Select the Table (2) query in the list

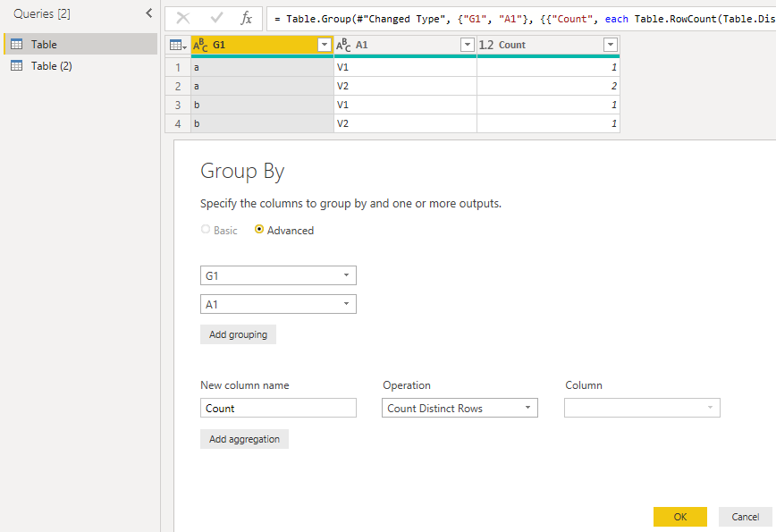(80, 65)
